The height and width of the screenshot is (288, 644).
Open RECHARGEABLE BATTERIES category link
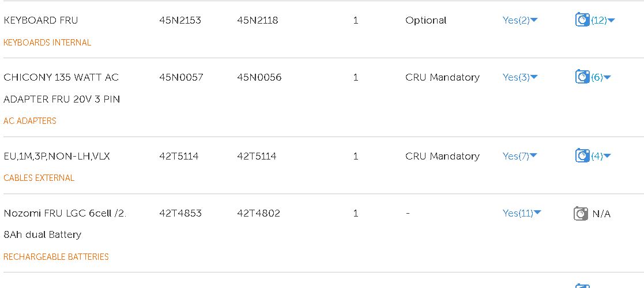tap(56, 257)
